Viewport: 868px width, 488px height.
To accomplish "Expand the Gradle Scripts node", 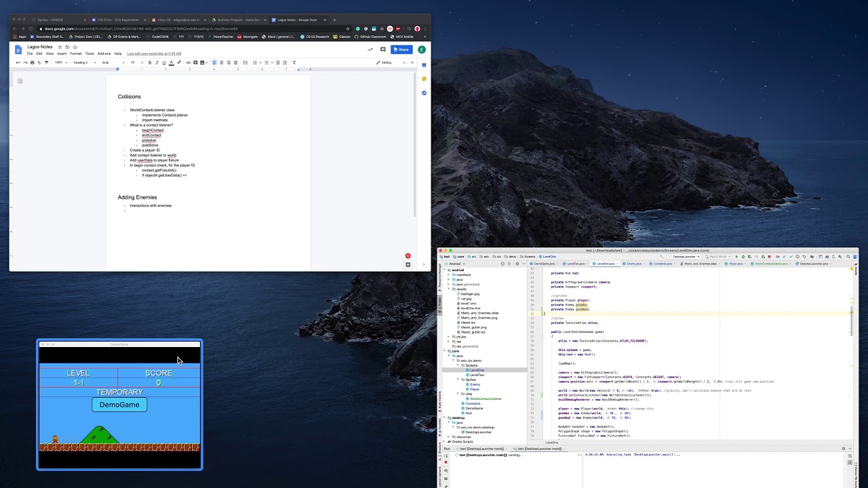I will [444, 442].
